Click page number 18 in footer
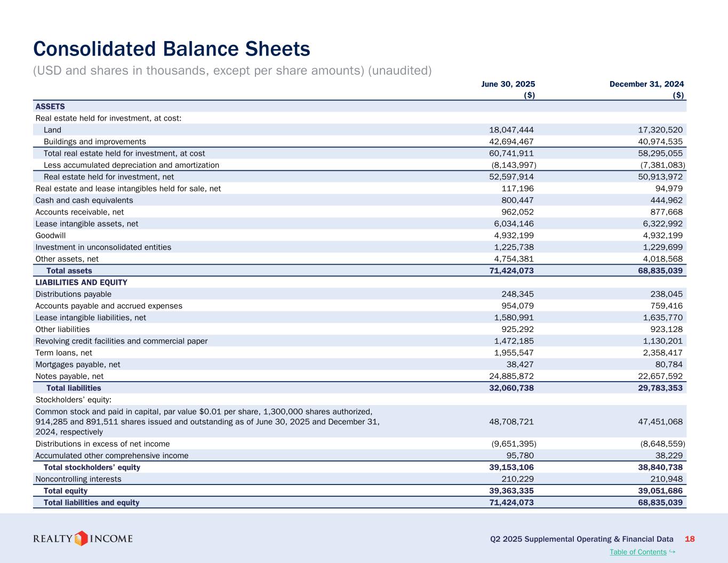 coord(690,539)
